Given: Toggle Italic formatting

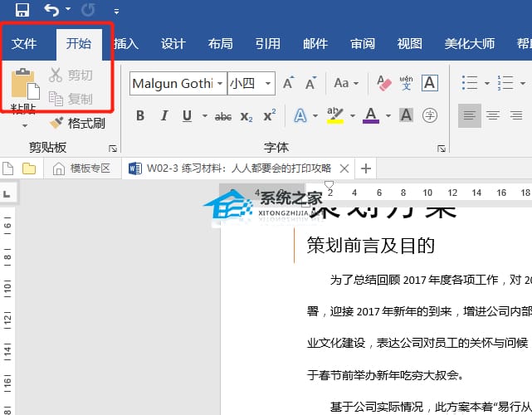Looking at the screenshot, I should click(163, 116).
